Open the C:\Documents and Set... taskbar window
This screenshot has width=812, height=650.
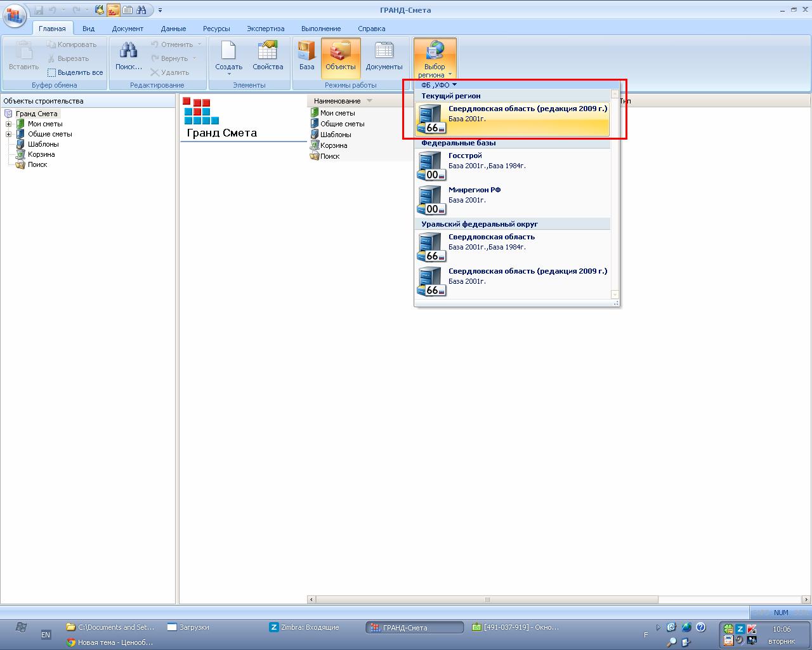(110, 627)
